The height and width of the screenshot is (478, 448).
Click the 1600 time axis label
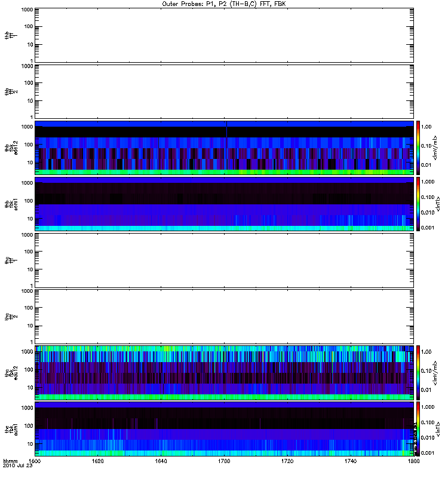point(35,461)
